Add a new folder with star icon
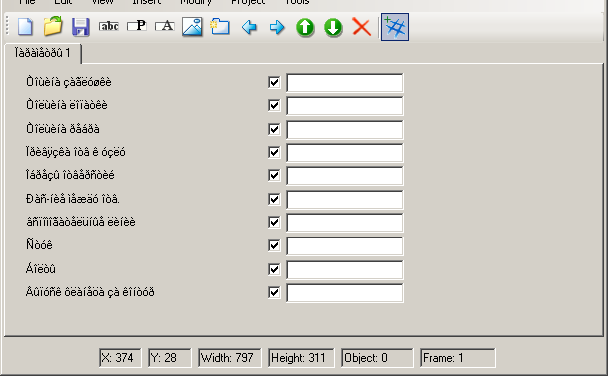 click(220, 27)
